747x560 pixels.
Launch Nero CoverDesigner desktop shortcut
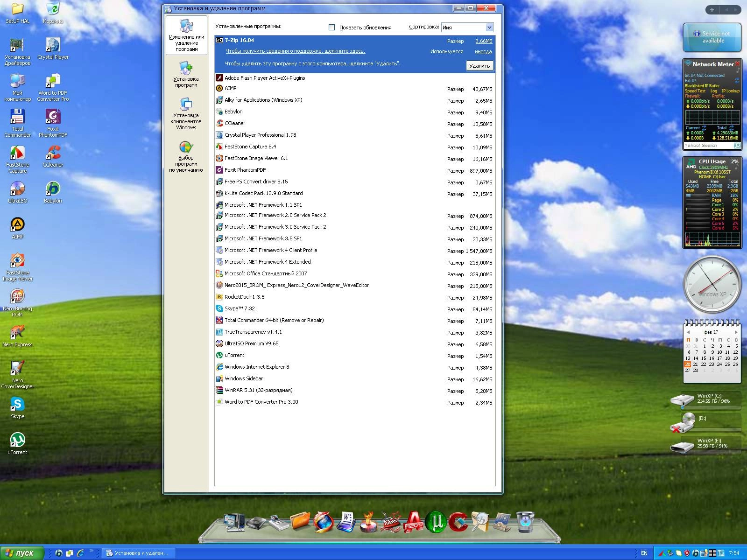pyautogui.click(x=17, y=375)
